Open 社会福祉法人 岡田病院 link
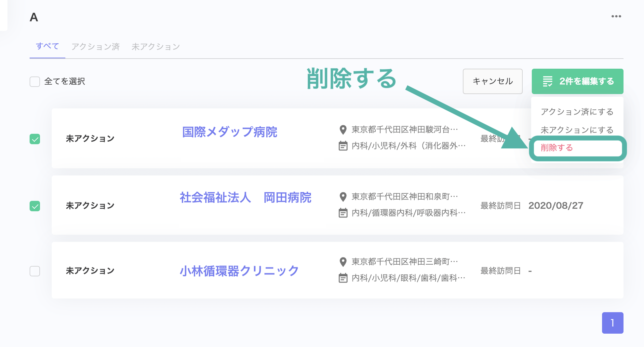Screen dimensions: 644x347 pos(246,198)
